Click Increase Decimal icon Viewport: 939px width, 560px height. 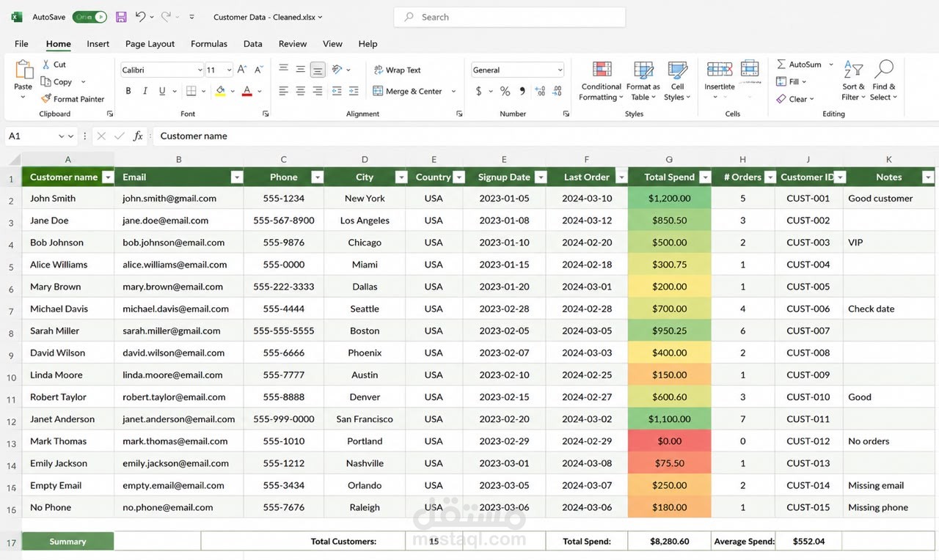pos(541,91)
